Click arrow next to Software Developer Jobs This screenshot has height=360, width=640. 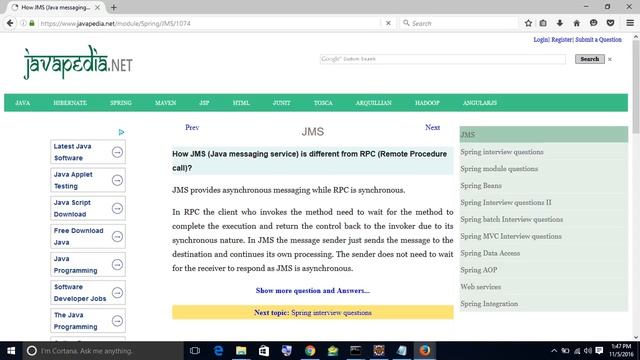tap(117, 293)
